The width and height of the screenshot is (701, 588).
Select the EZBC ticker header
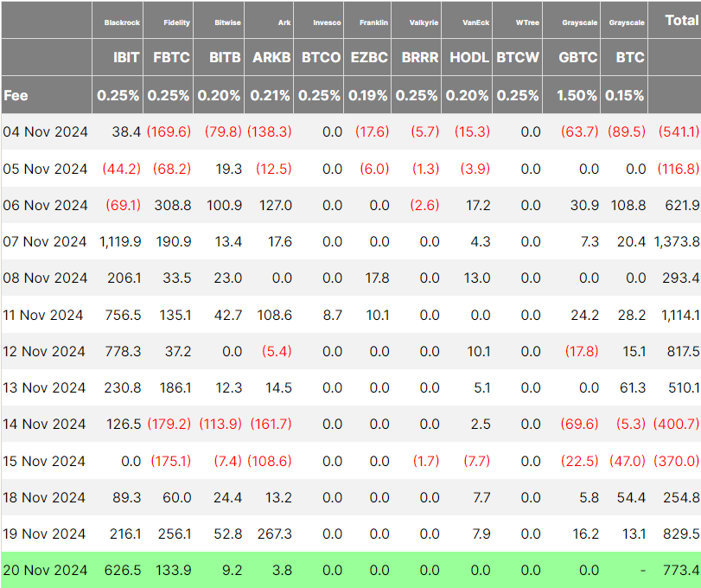[368, 58]
